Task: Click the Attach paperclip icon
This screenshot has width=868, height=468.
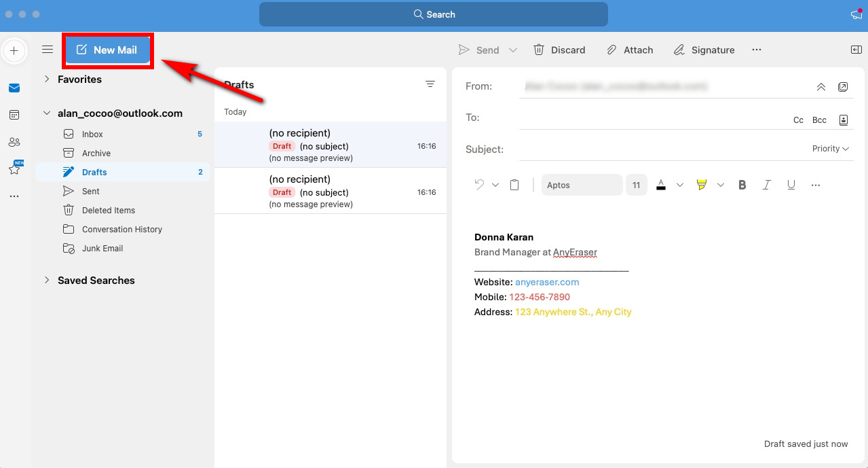Action: click(x=611, y=50)
